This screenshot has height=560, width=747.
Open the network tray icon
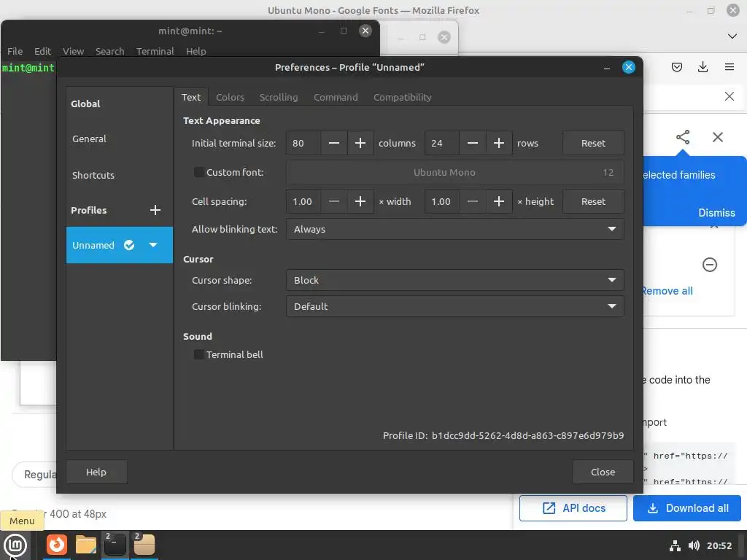click(x=675, y=545)
